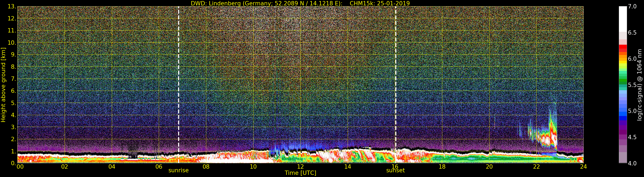Click the height axis tick label 10.
The width and height of the screenshot is (644, 177).
(x=12, y=43)
